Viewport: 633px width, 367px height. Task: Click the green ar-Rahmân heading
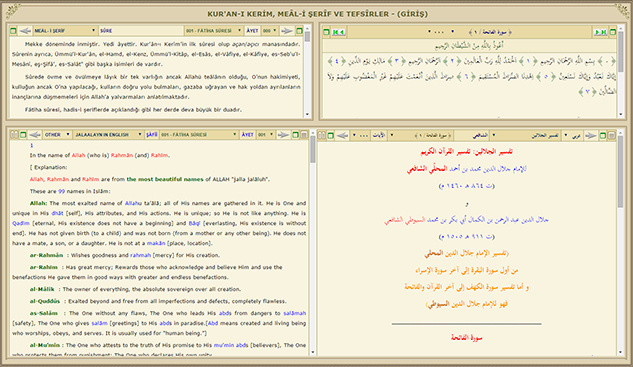(46, 255)
